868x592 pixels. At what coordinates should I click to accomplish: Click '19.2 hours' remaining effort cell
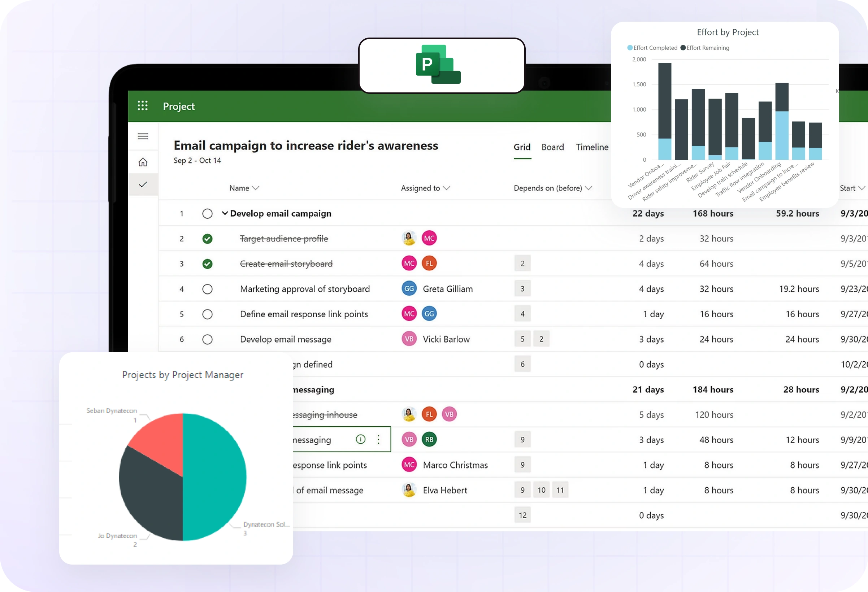tap(799, 289)
